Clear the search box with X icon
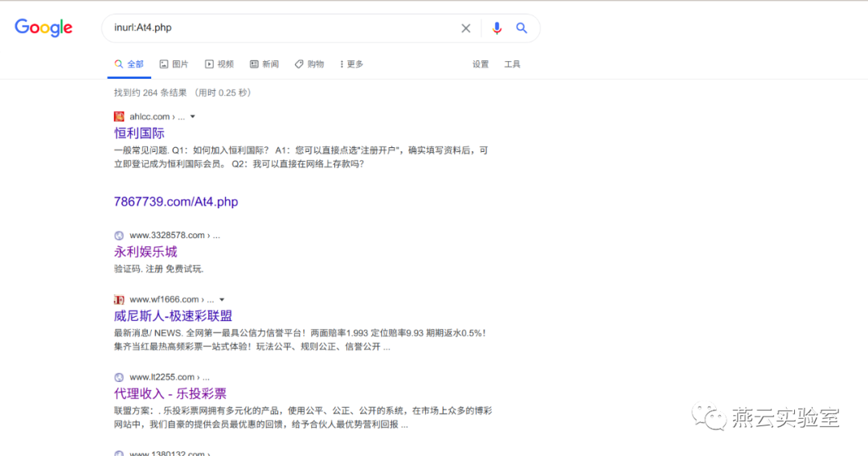This screenshot has height=456, width=868. [x=465, y=28]
